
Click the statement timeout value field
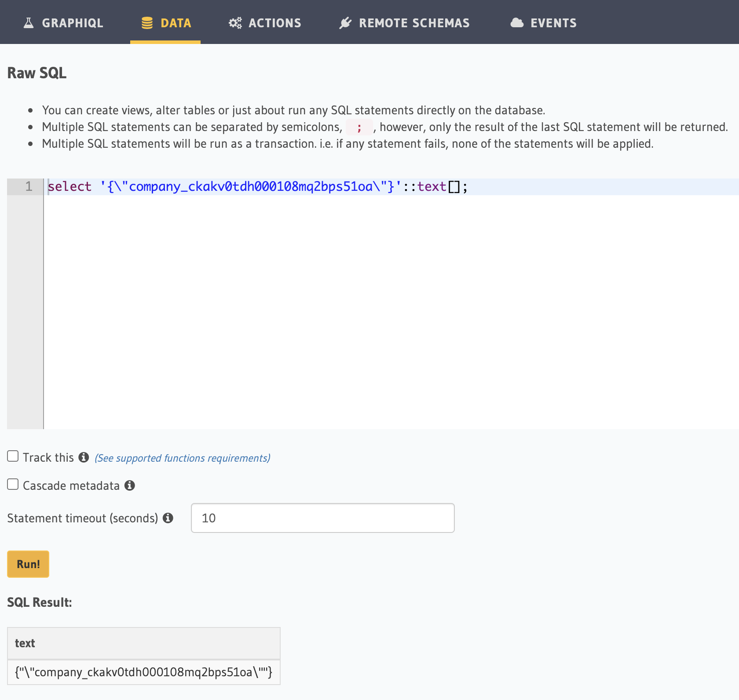point(322,518)
